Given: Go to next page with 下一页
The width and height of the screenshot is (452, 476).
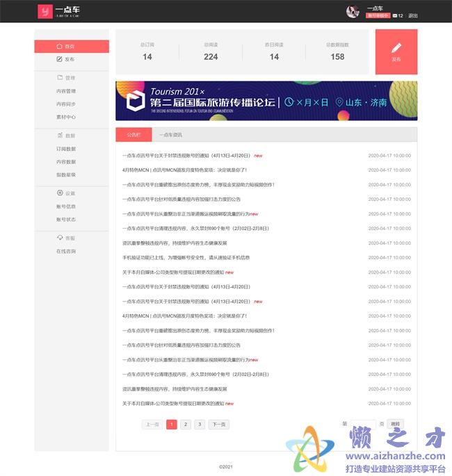Looking at the screenshot, I should (x=219, y=425).
